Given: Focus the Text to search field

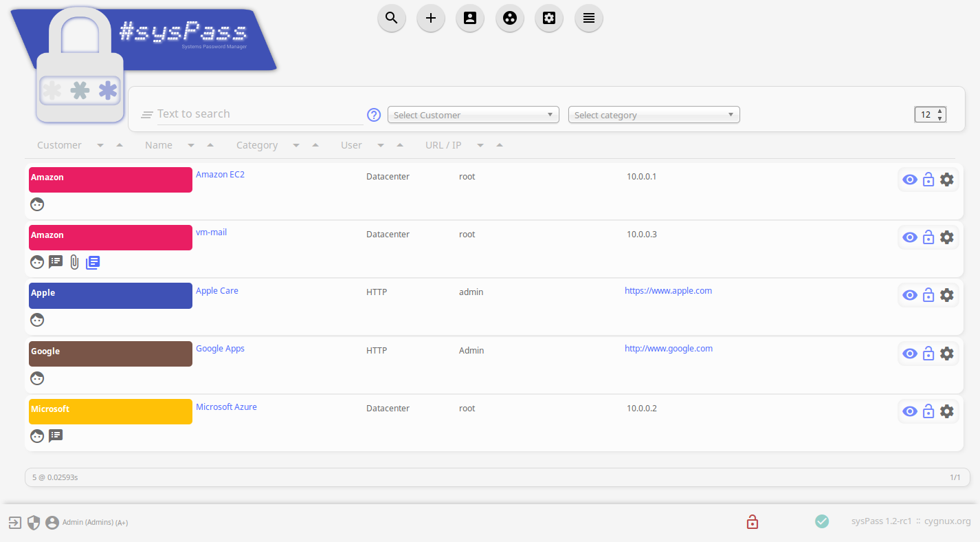Looking at the screenshot, I should pos(260,114).
